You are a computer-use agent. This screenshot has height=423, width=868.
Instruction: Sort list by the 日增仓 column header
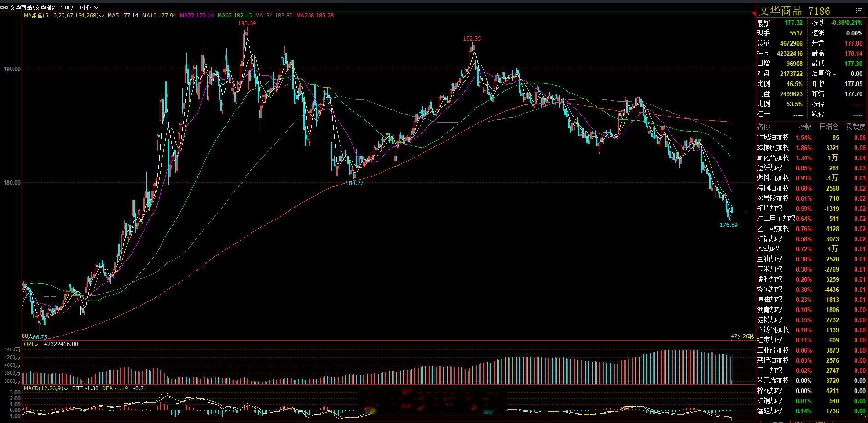tap(829, 127)
